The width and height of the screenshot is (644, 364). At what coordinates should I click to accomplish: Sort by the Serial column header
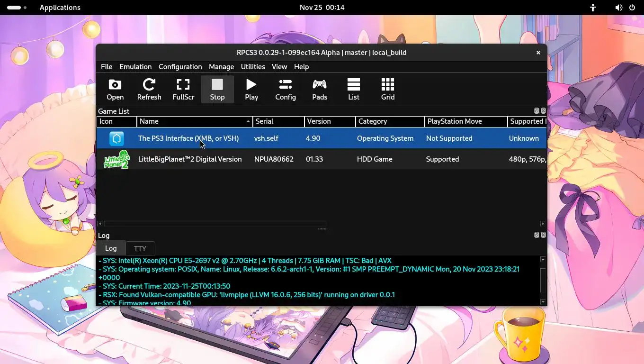tap(278, 121)
